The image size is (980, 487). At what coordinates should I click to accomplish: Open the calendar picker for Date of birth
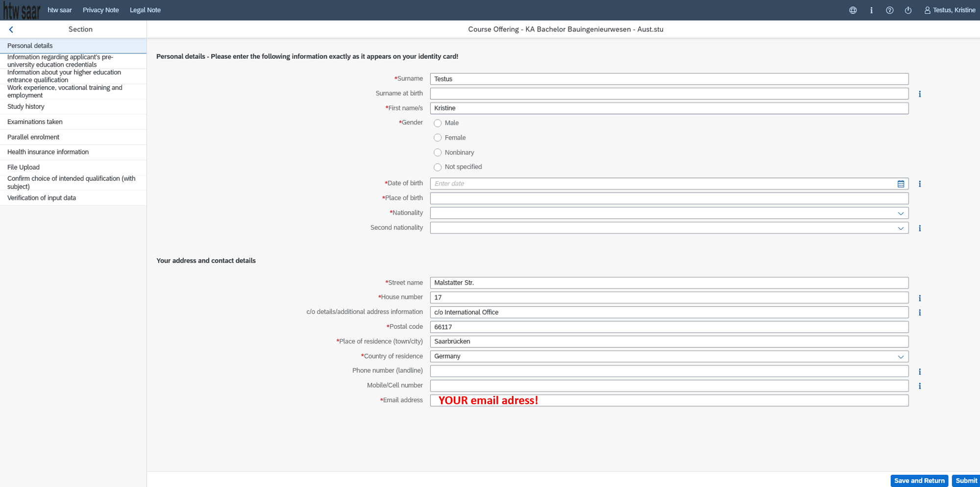pyautogui.click(x=901, y=184)
